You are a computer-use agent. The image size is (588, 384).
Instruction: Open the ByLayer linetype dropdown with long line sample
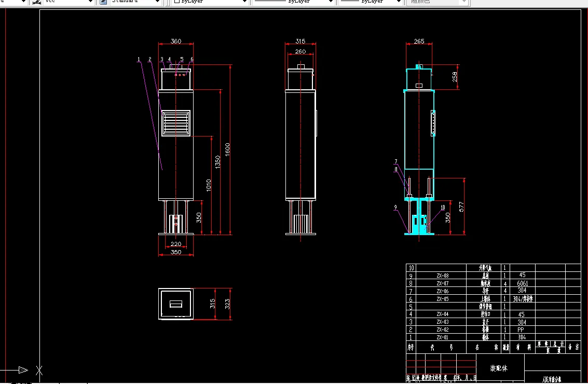tap(294, 2)
